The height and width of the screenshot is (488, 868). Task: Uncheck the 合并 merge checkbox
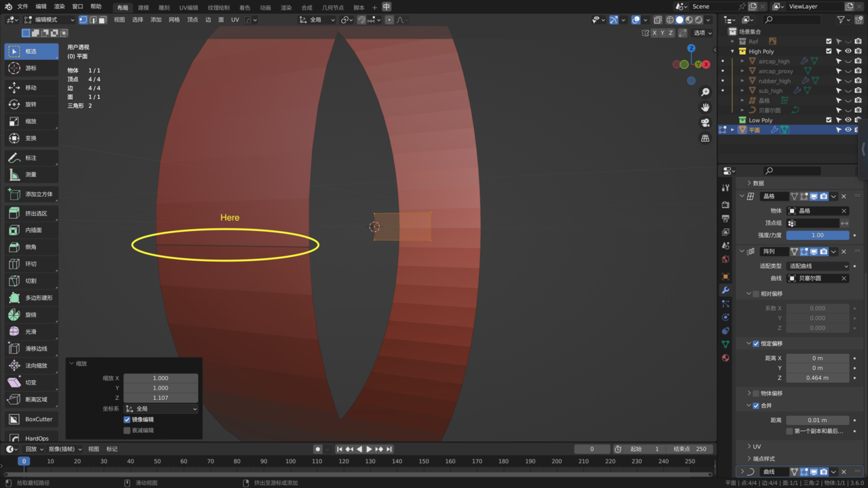(x=756, y=406)
